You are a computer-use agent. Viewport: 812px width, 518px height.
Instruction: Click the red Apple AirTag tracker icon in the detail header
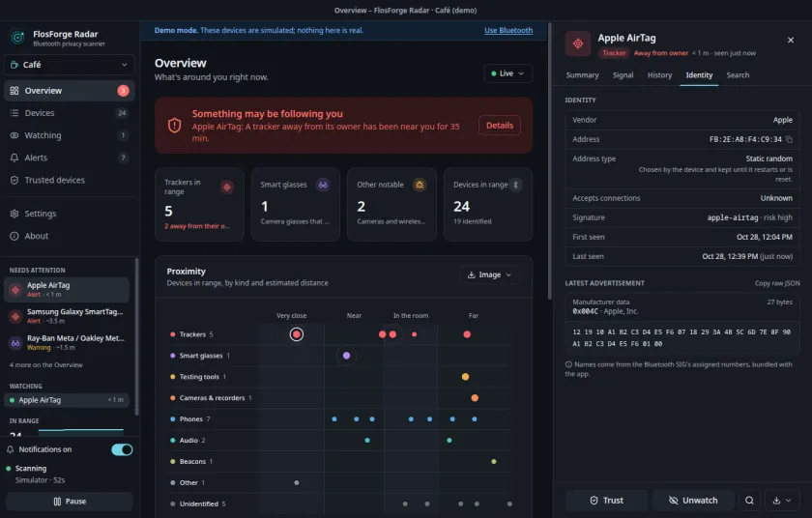point(578,44)
